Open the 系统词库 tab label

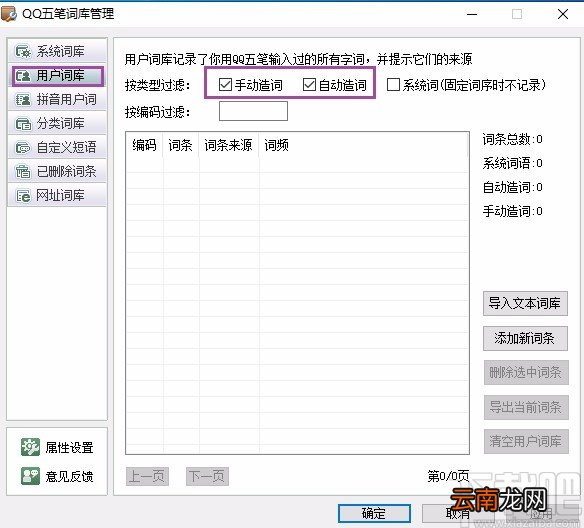60,51
